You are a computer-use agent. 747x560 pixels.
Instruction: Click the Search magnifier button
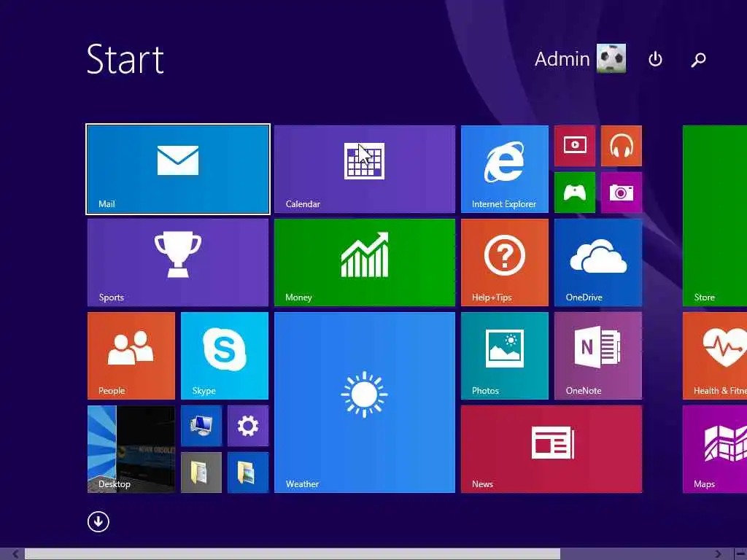[698, 59]
